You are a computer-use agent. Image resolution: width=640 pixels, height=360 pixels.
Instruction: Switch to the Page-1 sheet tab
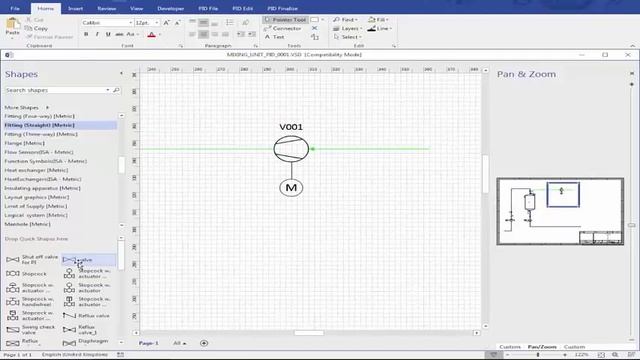click(149, 343)
